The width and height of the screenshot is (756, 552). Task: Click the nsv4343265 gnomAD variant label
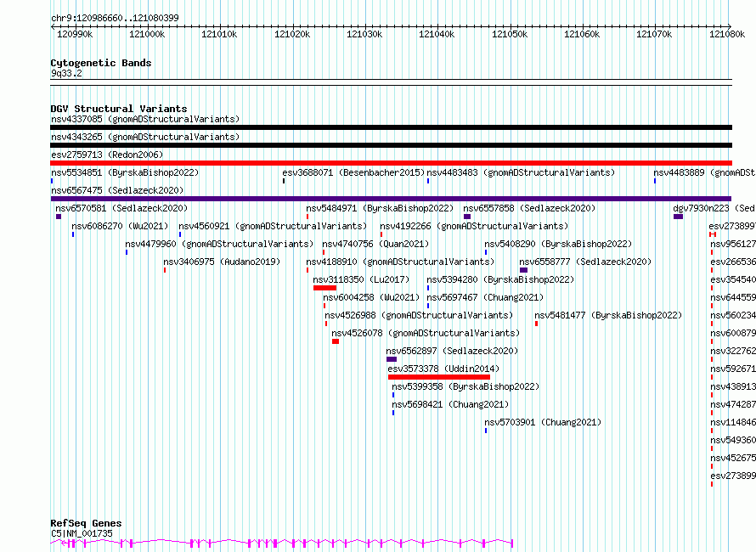point(145,137)
